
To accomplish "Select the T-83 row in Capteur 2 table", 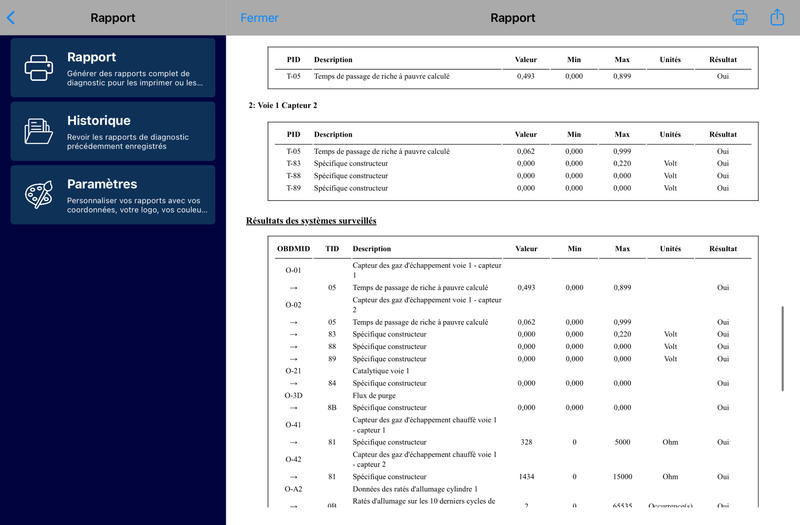I will (512, 164).
